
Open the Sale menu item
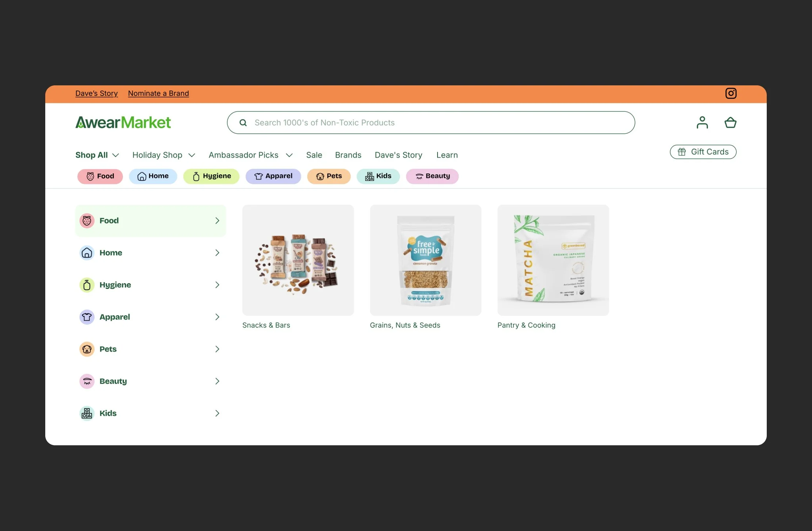314,155
